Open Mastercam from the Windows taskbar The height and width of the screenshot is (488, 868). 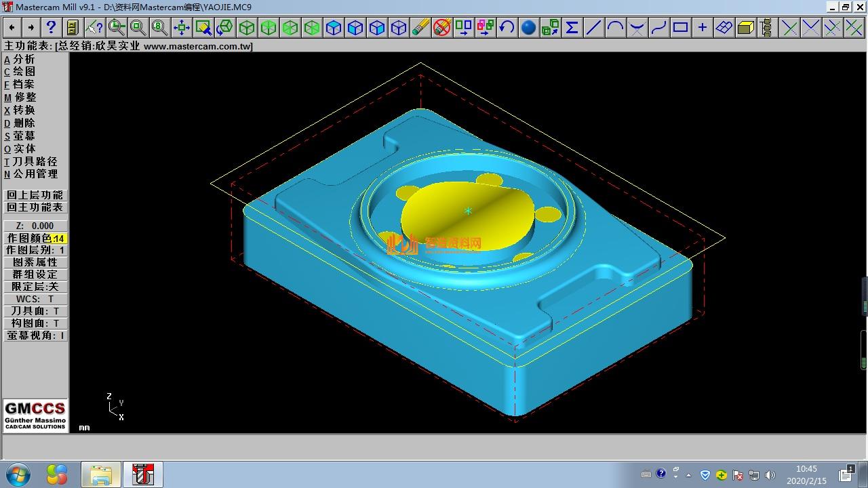[143, 474]
